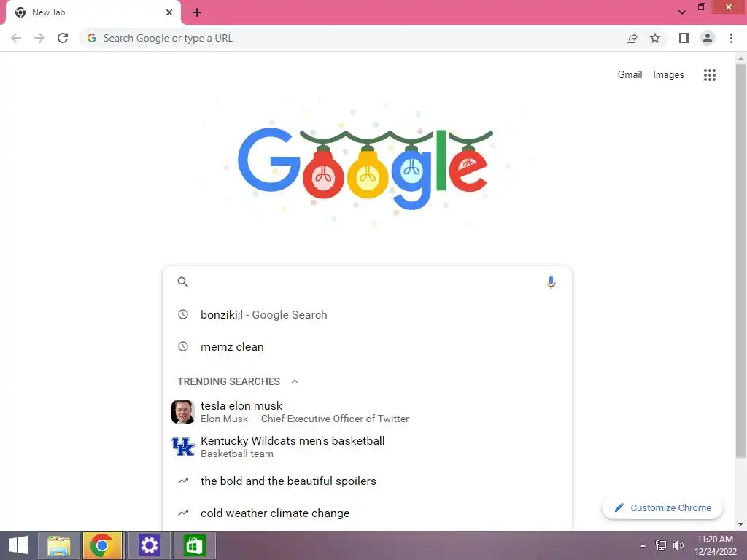Close the New Tab tab
Image resolution: width=747 pixels, height=560 pixels.
[169, 12]
